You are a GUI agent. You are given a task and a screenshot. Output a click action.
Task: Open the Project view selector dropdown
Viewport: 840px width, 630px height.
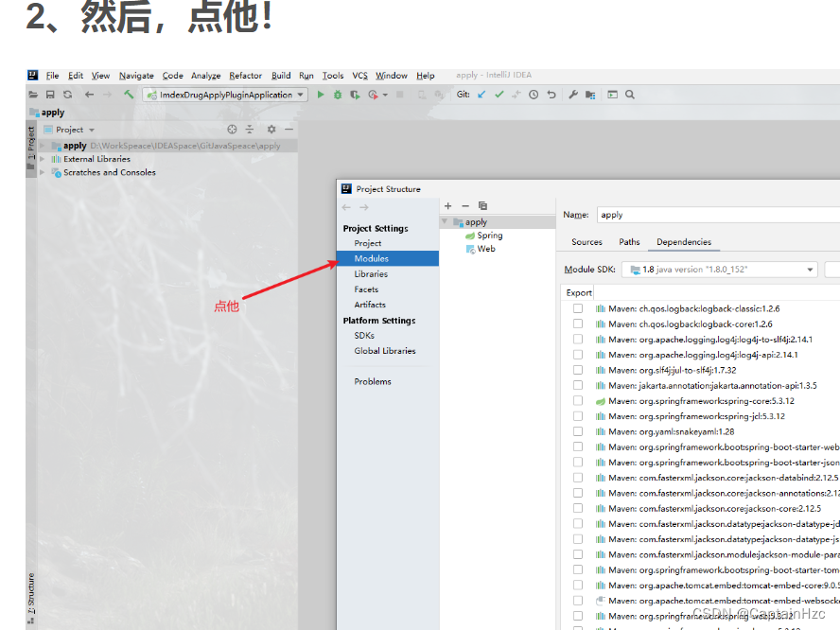(70, 130)
